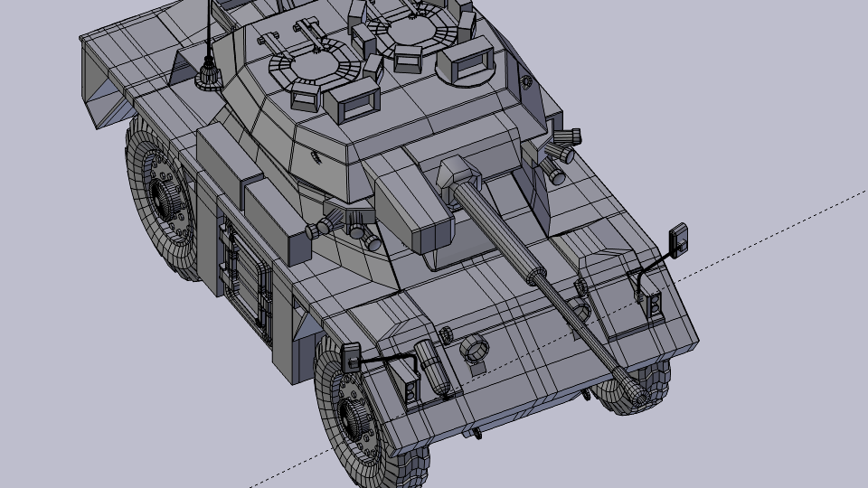Image resolution: width=868 pixels, height=488 pixels.
Task: Select the right circular turret hatch
Action: pos(412,31)
